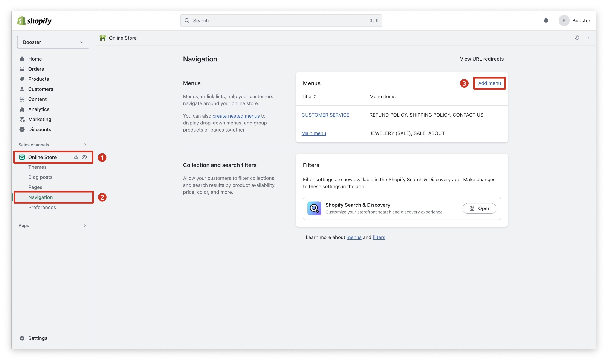
Task: Click the Shopify logo
Action: point(34,21)
